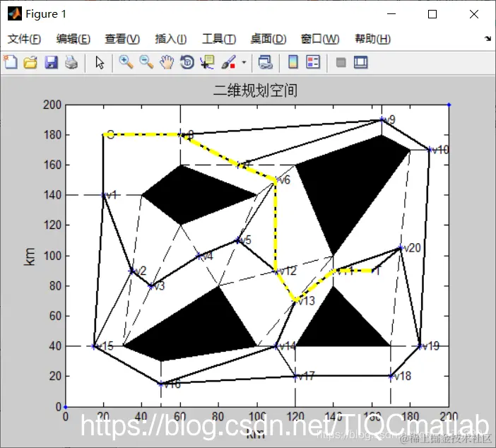
Task: Click the node label v4
Action: coord(207,256)
